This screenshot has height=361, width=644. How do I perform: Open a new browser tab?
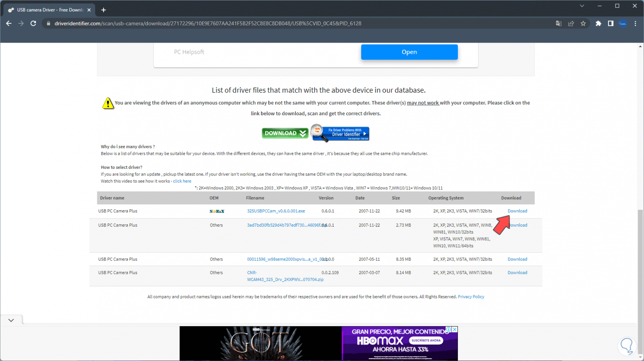(103, 10)
